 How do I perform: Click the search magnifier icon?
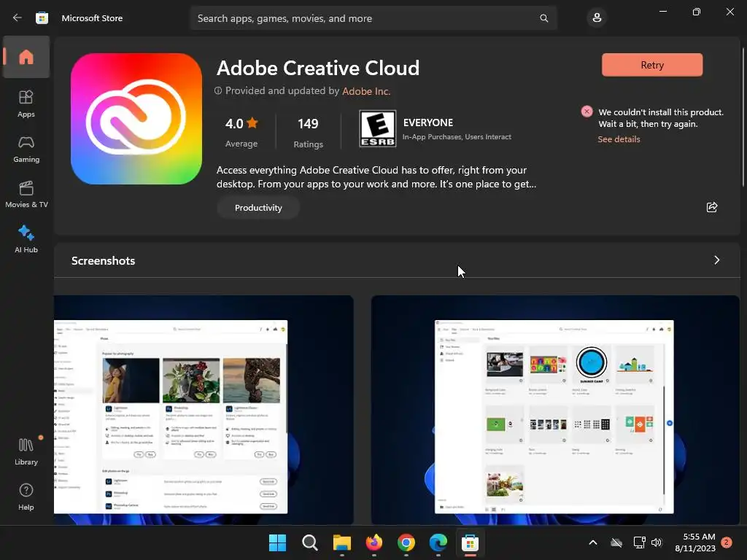pyautogui.click(x=543, y=18)
